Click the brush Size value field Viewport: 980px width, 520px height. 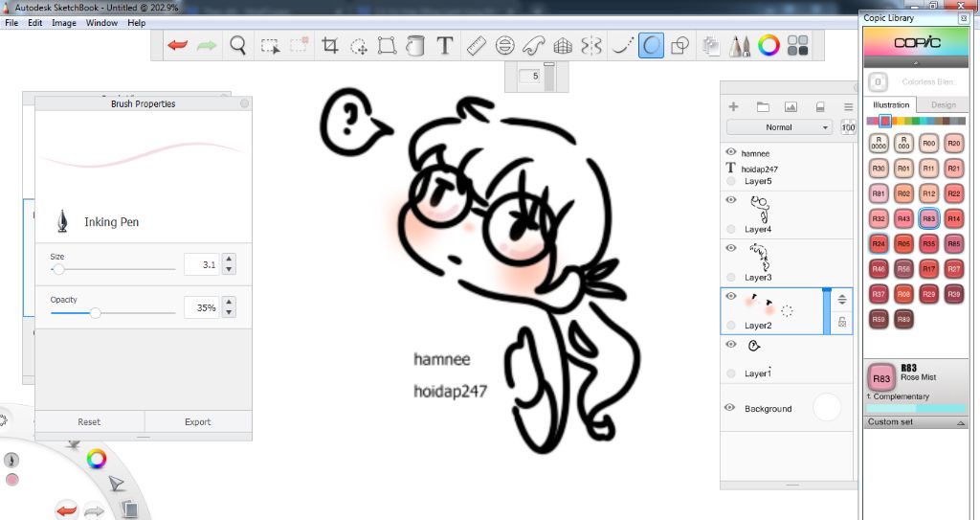coord(201,264)
